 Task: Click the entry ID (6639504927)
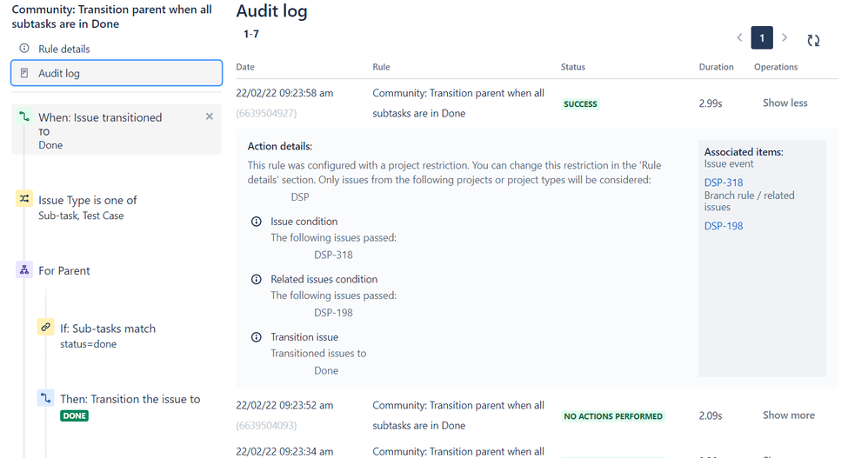pos(266,113)
